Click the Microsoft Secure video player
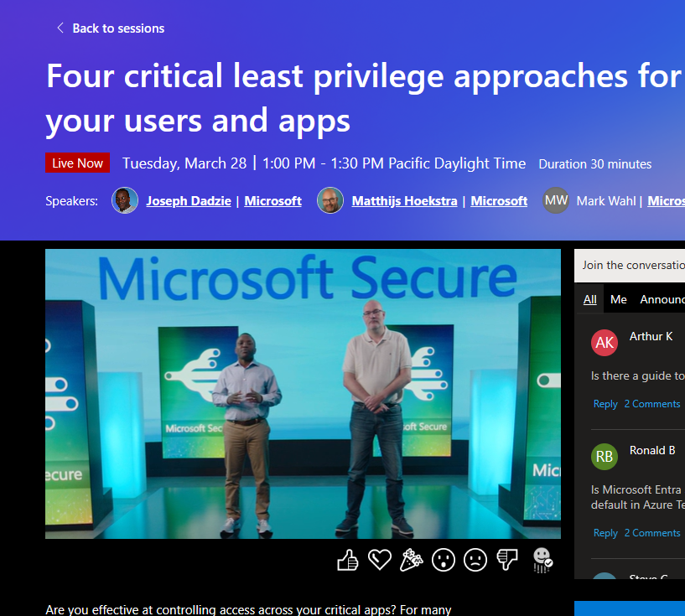This screenshot has width=685, height=616. (x=303, y=394)
